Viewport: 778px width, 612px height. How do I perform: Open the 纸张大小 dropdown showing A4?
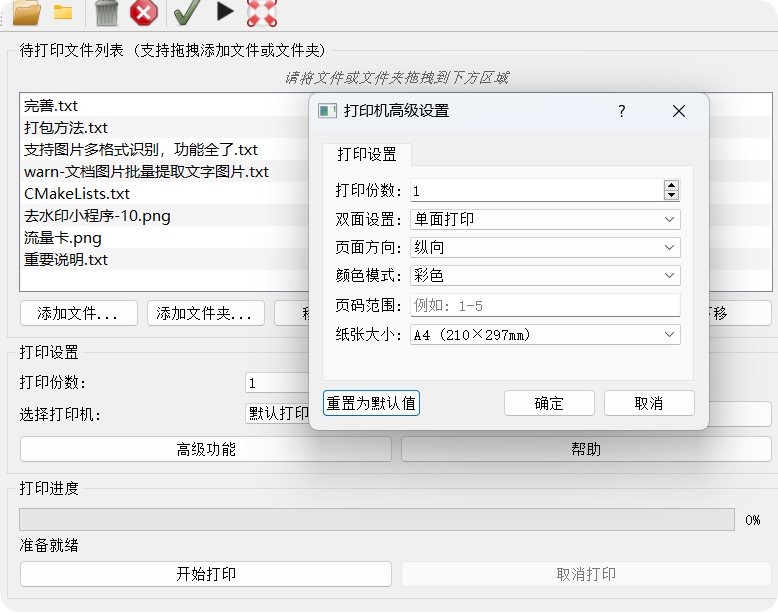click(545, 335)
